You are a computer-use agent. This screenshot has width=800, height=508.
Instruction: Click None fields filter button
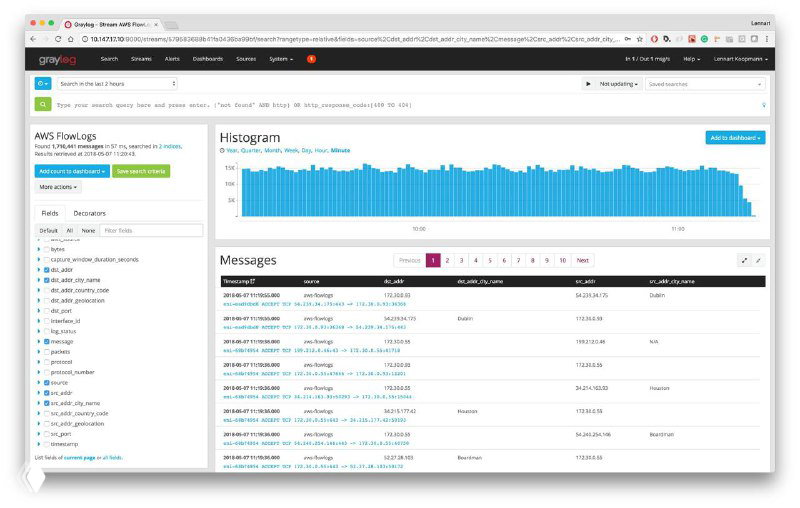88,231
